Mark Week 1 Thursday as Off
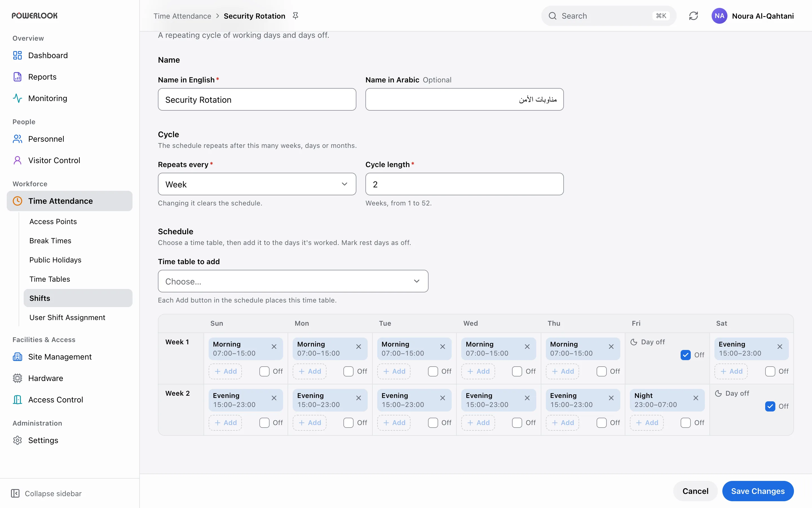 pos(601,372)
